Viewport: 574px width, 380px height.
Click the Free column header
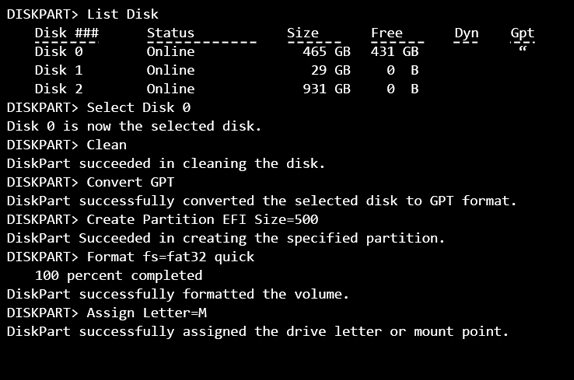[x=387, y=33]
